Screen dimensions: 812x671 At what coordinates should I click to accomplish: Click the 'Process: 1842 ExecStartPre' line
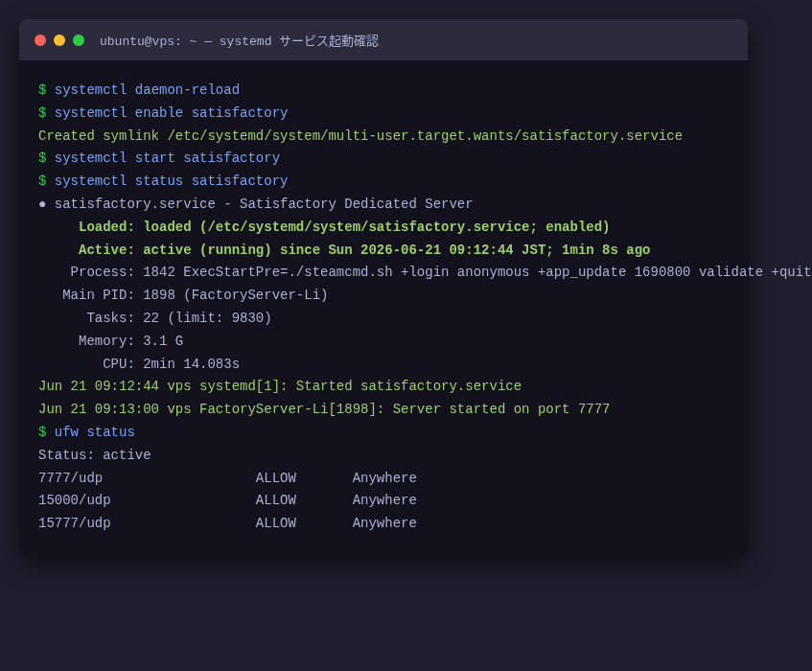(x=441, y=272)
